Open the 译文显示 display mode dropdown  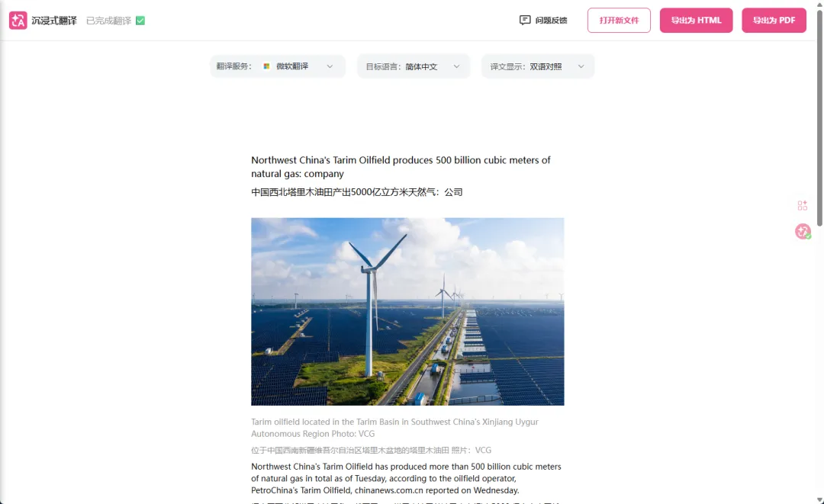coord(538,66)
